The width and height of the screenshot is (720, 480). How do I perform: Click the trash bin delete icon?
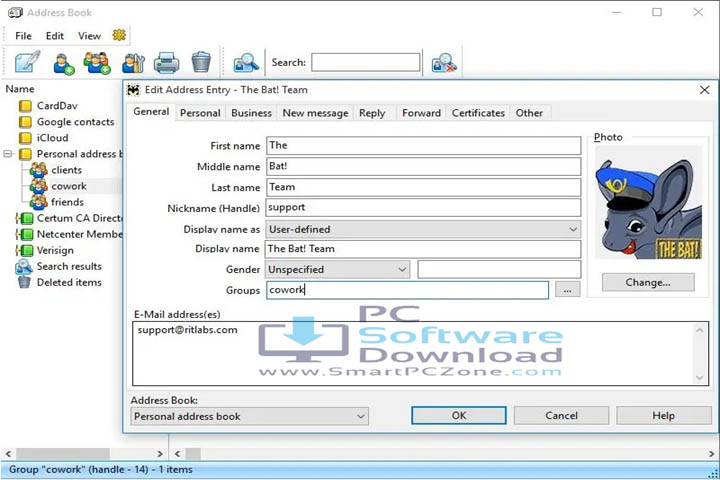coord(201,62)
